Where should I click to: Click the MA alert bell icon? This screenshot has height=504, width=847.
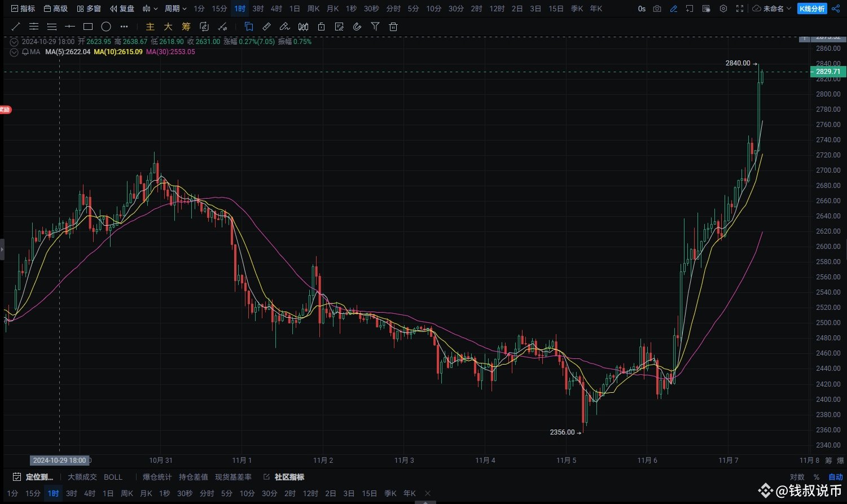pyautogui.click(x=25, y=51)
